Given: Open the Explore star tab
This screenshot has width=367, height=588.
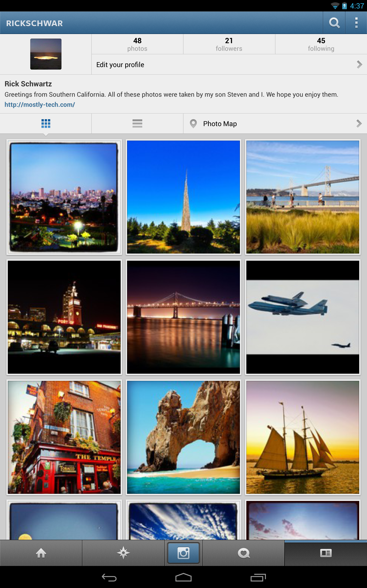Looking at the screenshot, I should pos(123,553).
